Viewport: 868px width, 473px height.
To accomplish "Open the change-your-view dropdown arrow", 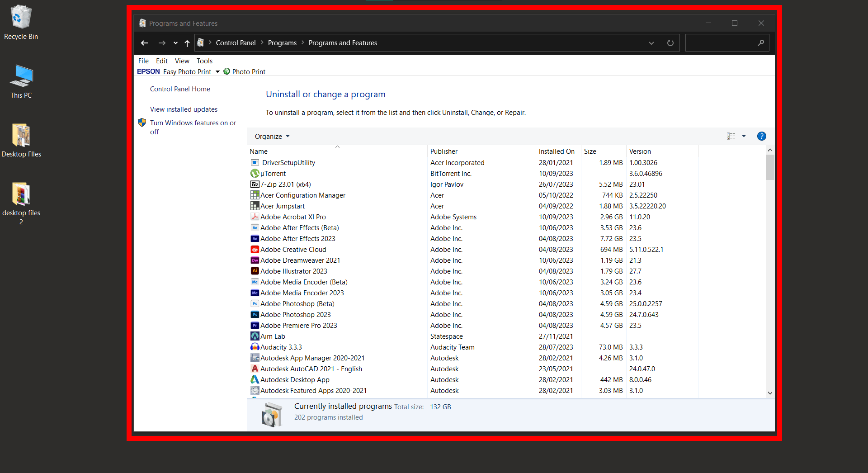I will point(744,136).
